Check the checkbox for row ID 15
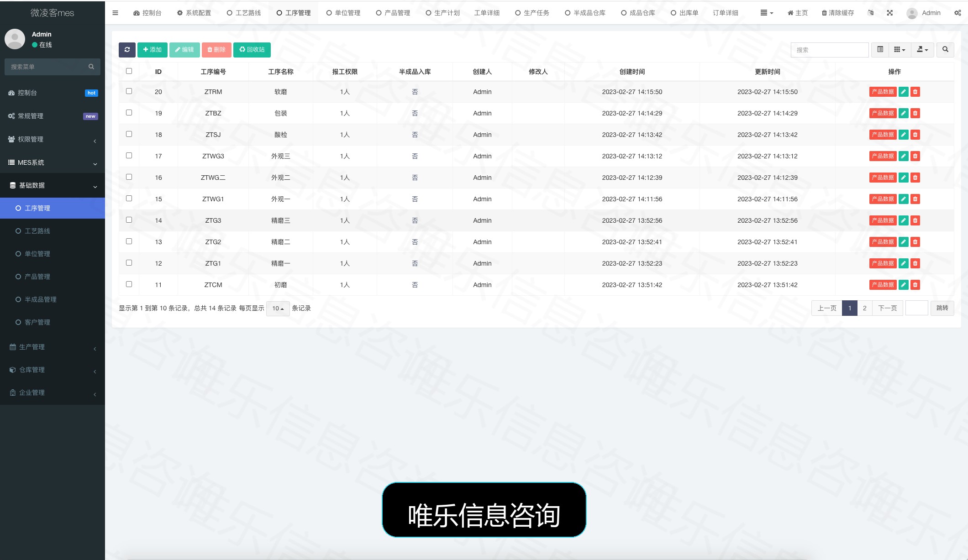The image size is (968, 560). pos(129,199)
